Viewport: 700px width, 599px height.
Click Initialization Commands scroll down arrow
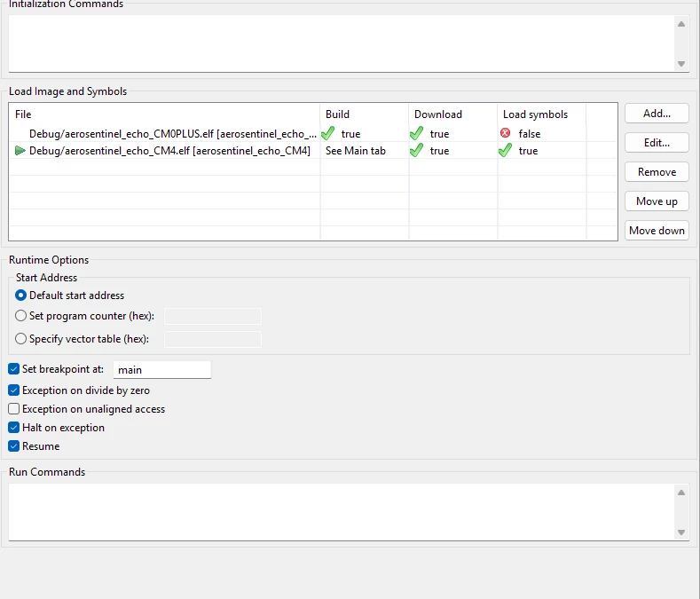pos(681,64)
